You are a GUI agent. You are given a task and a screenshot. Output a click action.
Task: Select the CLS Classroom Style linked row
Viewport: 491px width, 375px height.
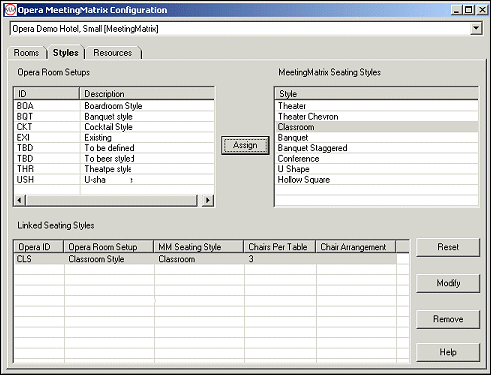click(x=205, y=259)
